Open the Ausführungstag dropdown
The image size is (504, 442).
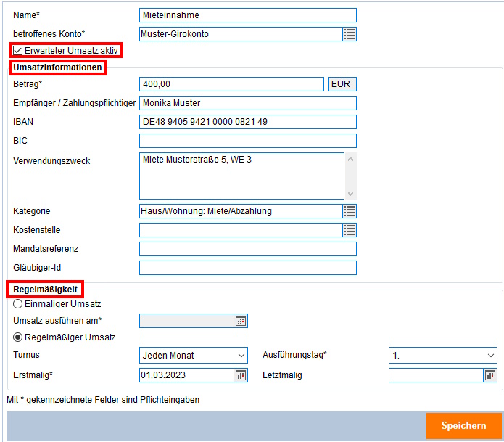click(x=442, y=356)
